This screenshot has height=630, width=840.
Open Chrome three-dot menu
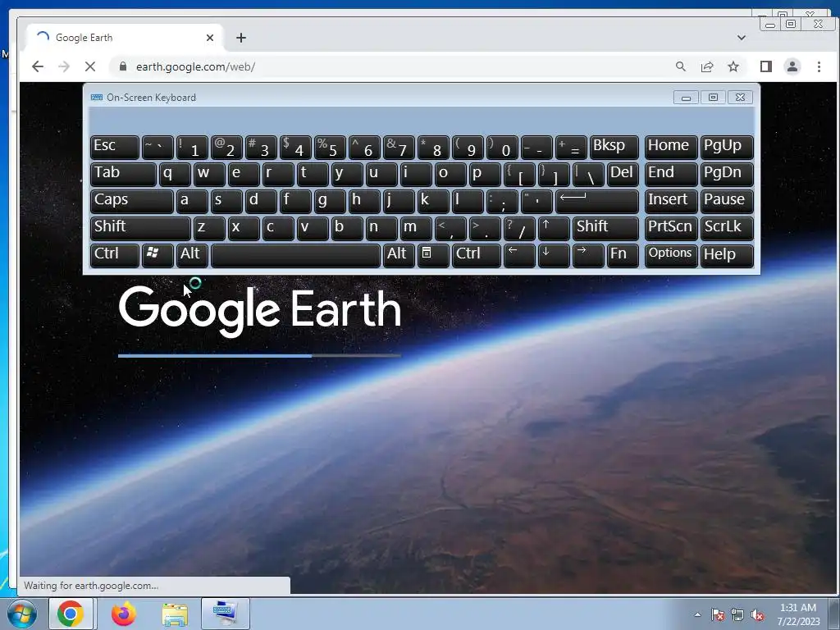pos(819,66)
